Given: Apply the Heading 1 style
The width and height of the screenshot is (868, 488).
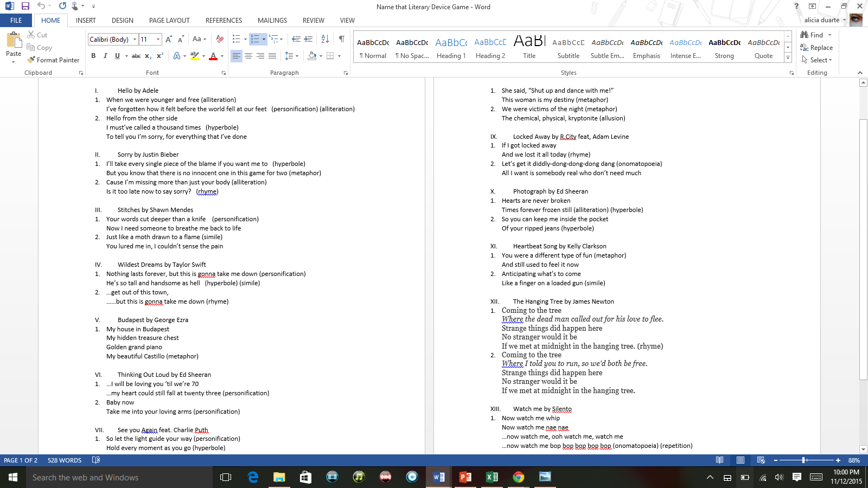Looking at the screenshot, I should click(451, 48).
